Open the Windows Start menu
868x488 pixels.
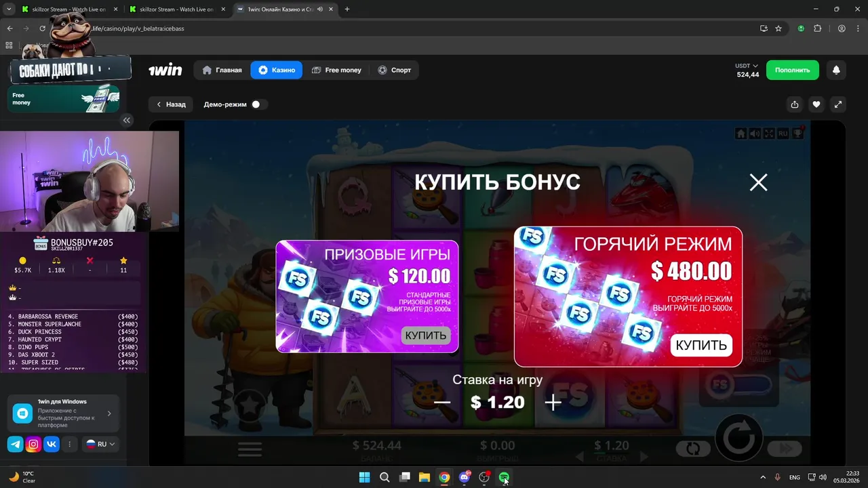pos(364,477)
